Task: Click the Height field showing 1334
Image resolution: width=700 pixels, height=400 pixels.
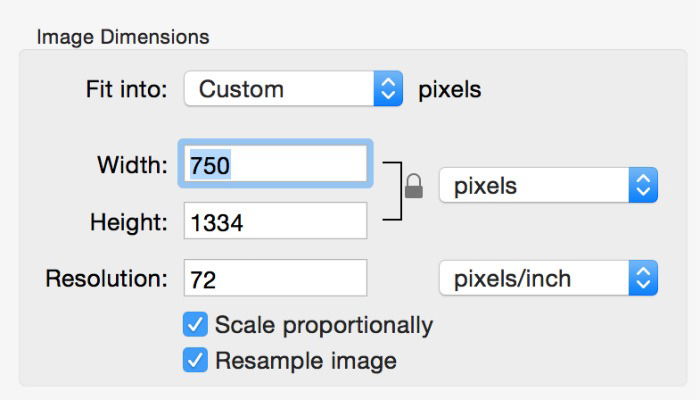Action: (275, 221)
